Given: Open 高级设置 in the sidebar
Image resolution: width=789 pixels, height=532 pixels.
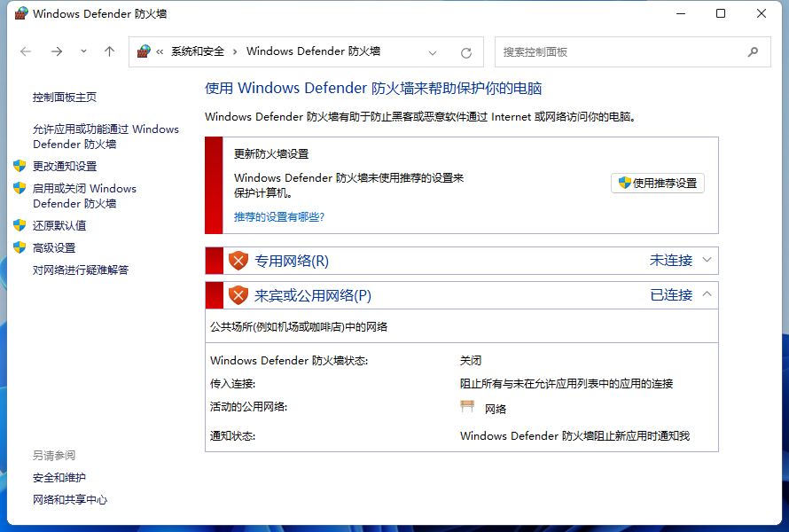Looking at the screenshot, I should (x=54, y=247).
